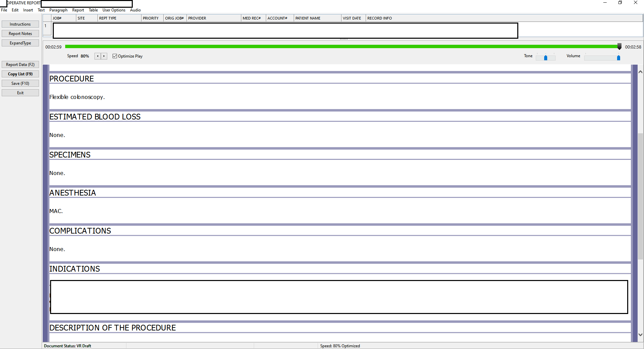The height and width of the screenshot is (349, 644).
Task: Click in the 'Flexible colonoscopy.' text
Action: (77, 97)
